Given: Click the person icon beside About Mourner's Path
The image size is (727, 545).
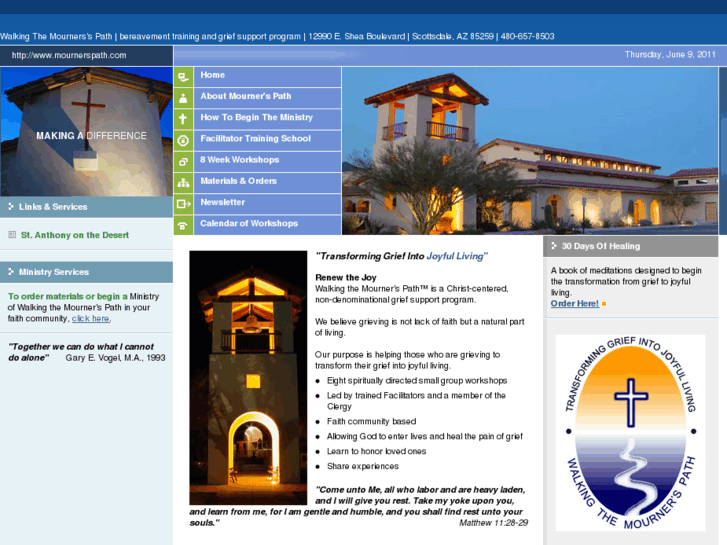Looking at the screenshot, I should point(184,98).
